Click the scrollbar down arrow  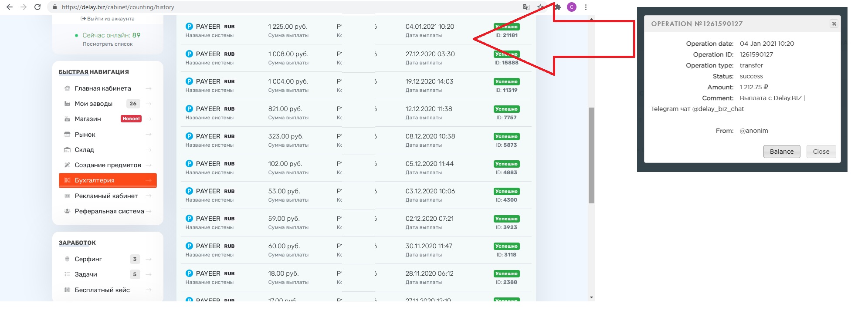tap(591, 297)
